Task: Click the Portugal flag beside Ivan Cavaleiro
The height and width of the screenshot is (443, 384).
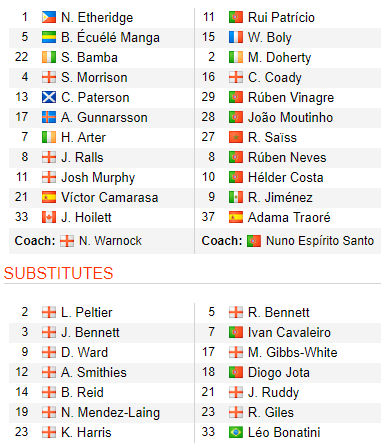Action: [x=236, y=332]
